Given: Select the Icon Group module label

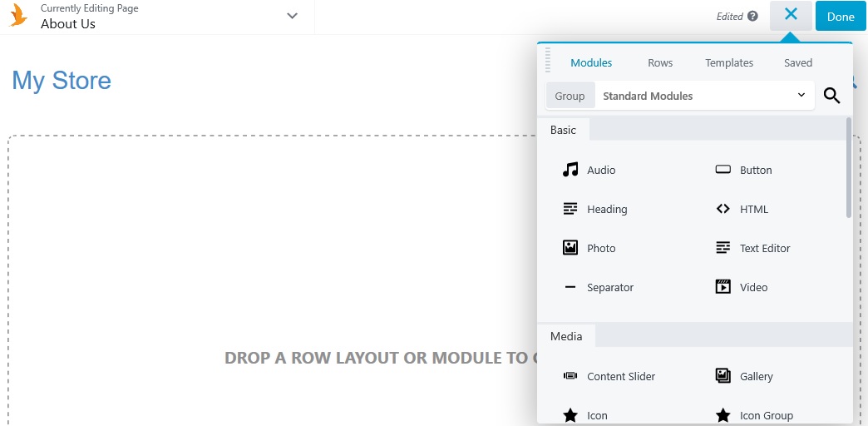Looking at the screenshot, I should click(x=766, y=415).
